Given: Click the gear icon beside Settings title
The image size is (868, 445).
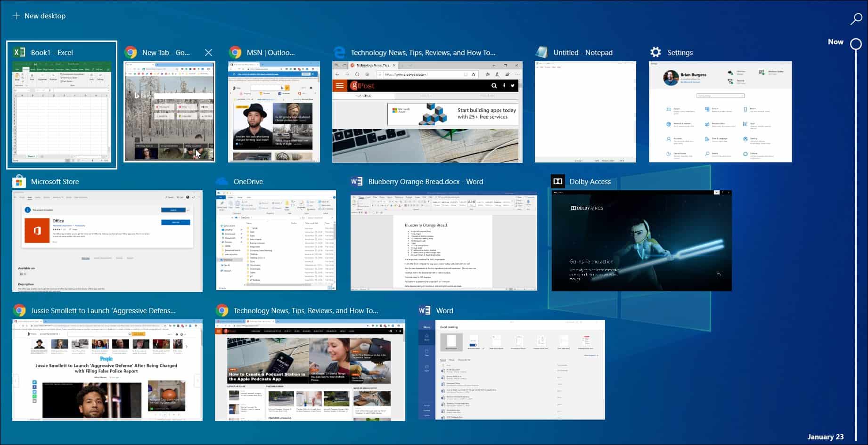Looking at the screenshot, I should (655, 52).
